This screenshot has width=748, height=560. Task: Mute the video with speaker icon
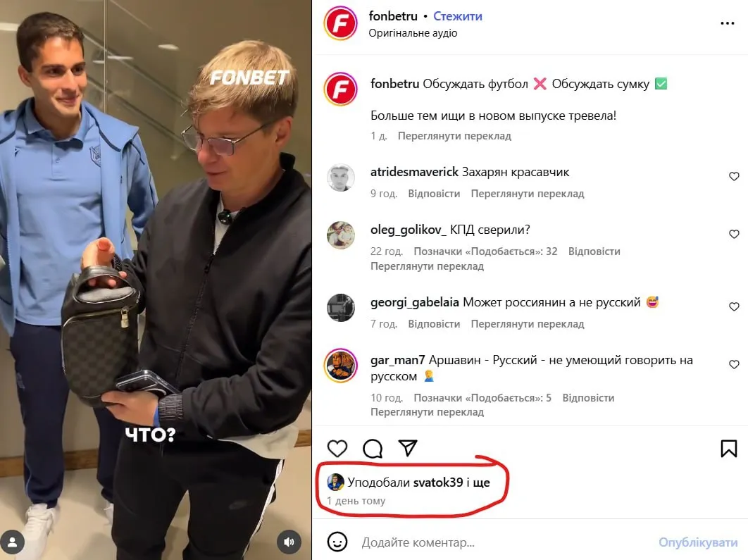289,542
